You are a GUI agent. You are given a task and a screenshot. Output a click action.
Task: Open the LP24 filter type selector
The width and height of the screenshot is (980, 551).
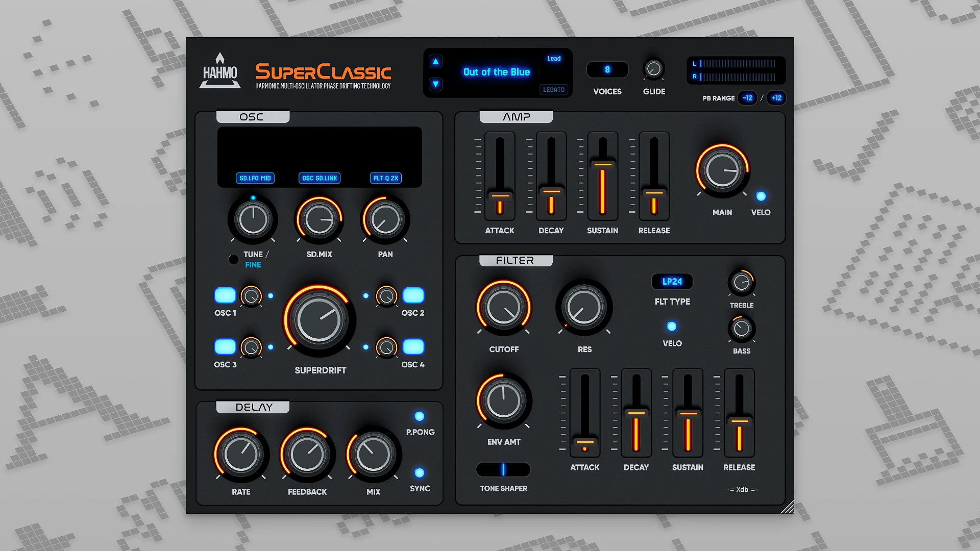coord(672,282)
